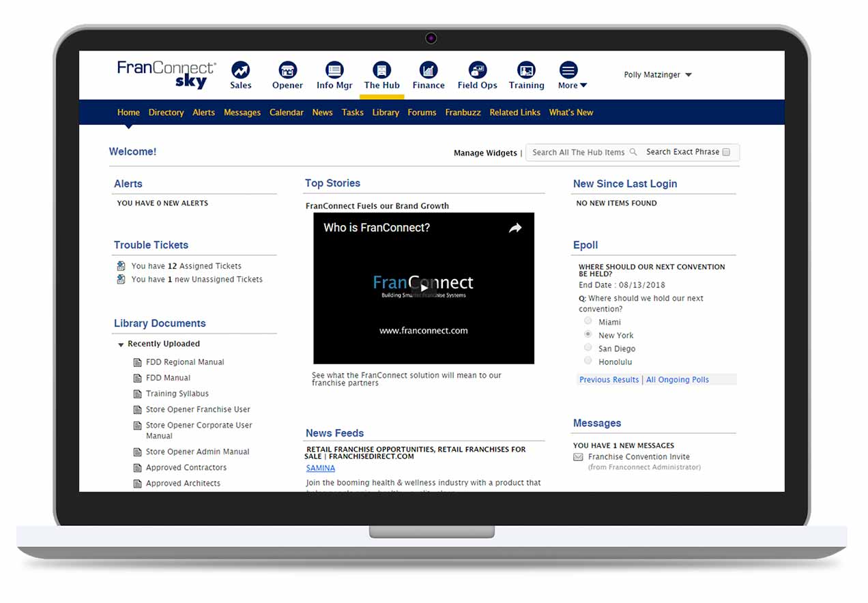Open the What's New tab
Viewport: 868px width, 603px height.
coord(571,113)
